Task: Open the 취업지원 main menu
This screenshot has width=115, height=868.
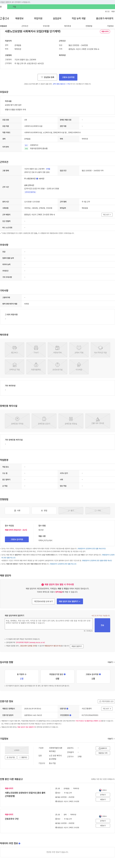Action: tap(38, 19)
